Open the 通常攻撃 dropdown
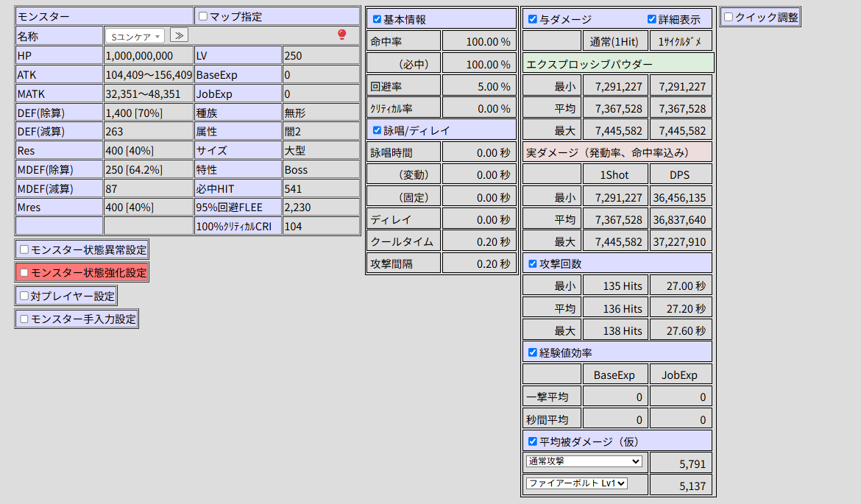The height and width of the screenshot is (504, 861). click(x=584, y=461)
